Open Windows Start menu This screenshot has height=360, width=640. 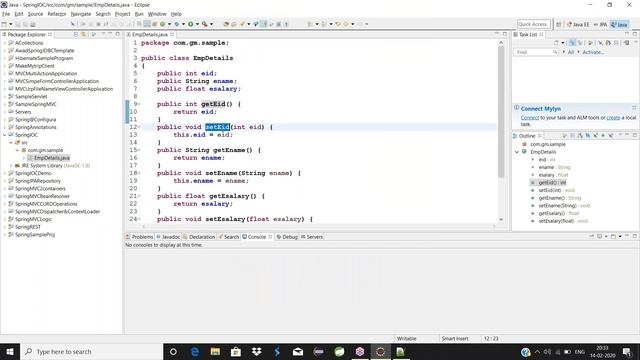10,351
